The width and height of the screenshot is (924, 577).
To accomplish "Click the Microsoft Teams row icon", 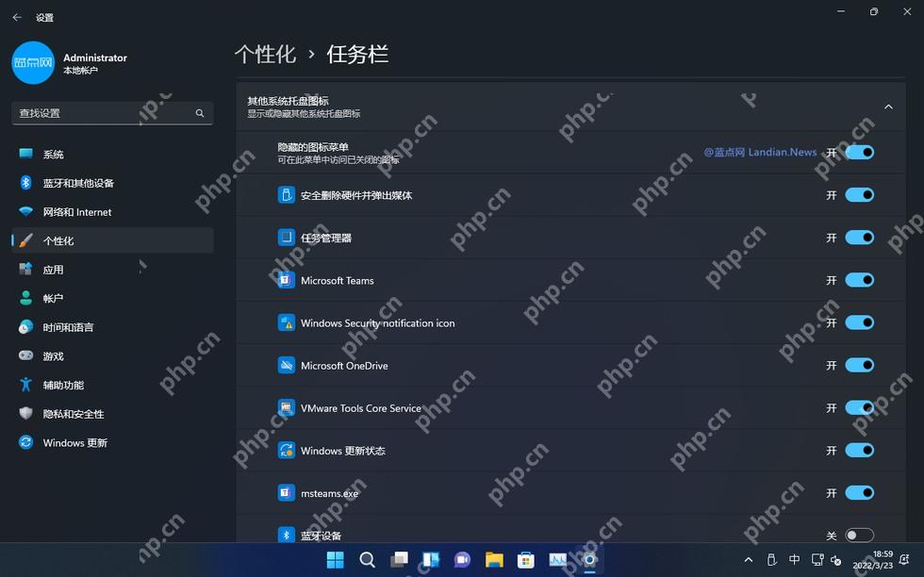I will click(286, 280).
